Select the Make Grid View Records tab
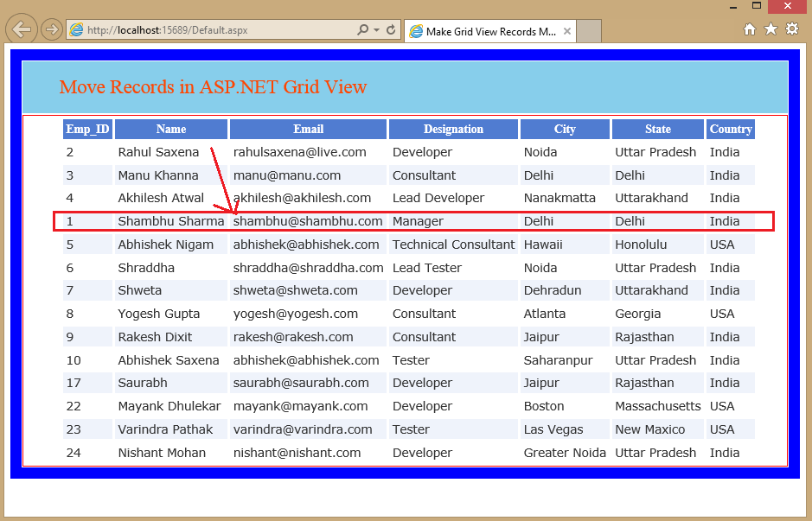812x521 pixels. [490, 32]
